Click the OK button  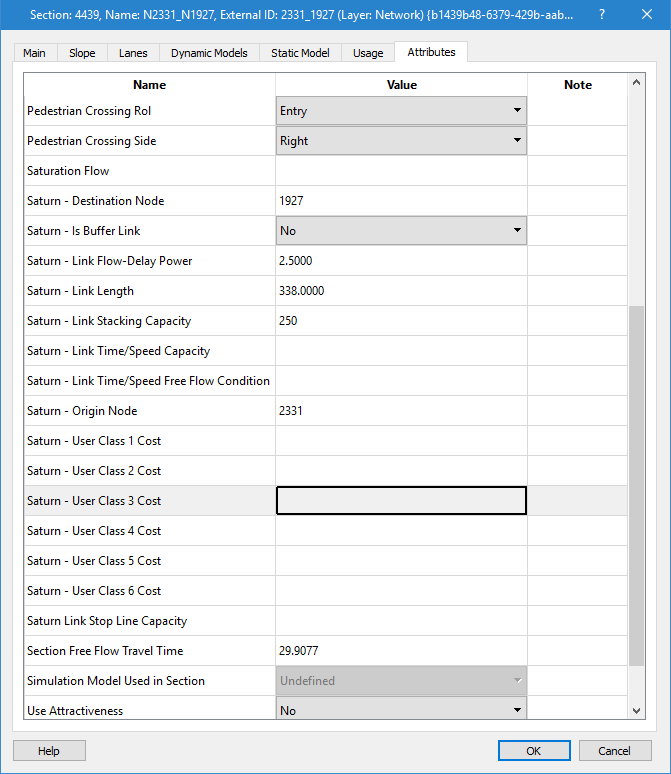click(x=534, y=751)
